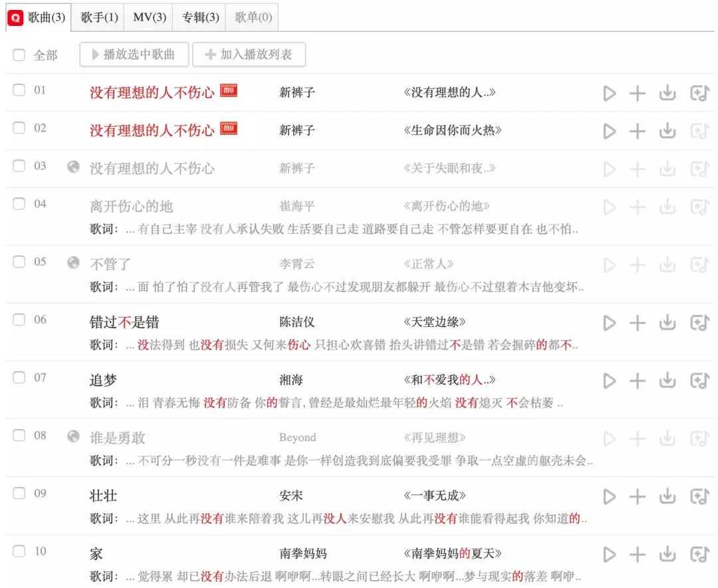Viewport: 718px width, 588px height.
Task: Open album 《天堂边缘》
Action: pos(435,322)
